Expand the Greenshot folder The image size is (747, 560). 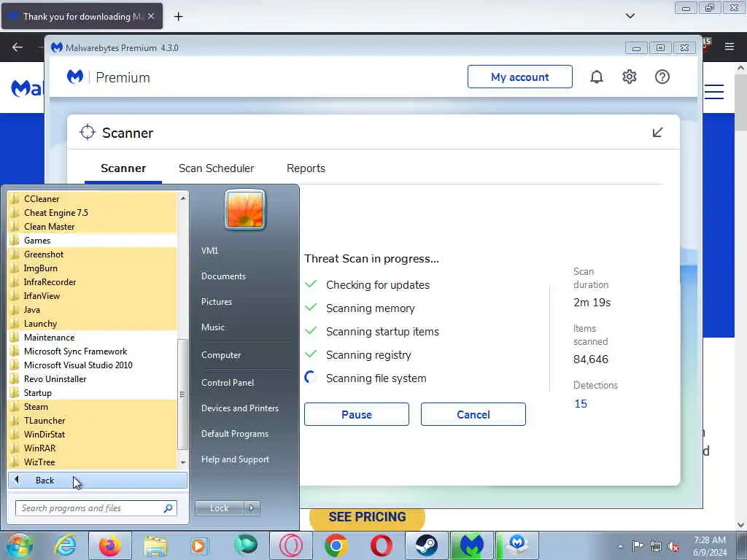pos(93,254)
